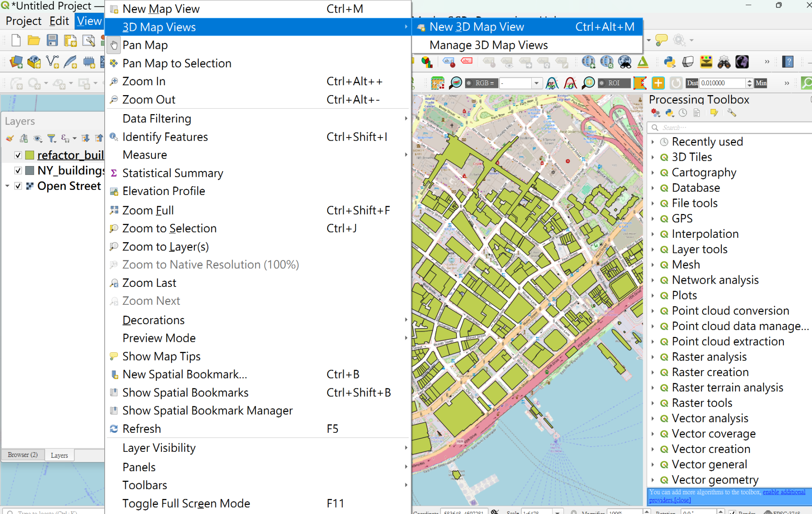
Task: Switch to the Browser tab
Action: [23, 455]
